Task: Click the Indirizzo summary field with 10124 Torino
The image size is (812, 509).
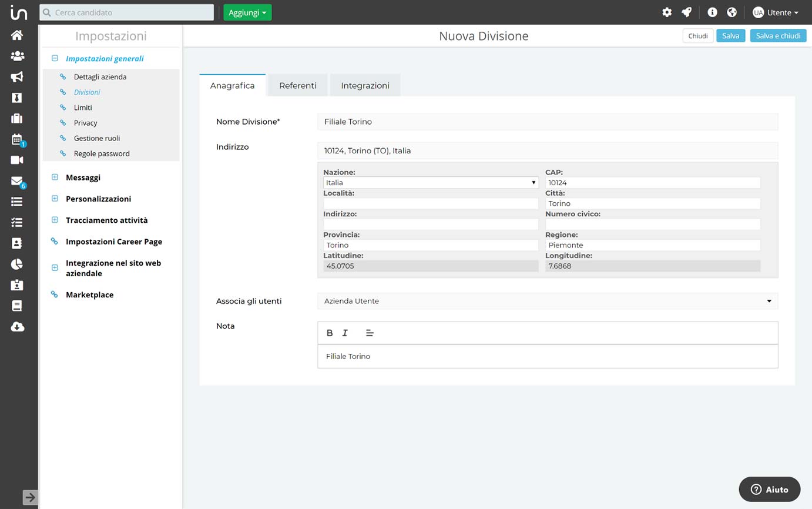Action: pos(548,150)
